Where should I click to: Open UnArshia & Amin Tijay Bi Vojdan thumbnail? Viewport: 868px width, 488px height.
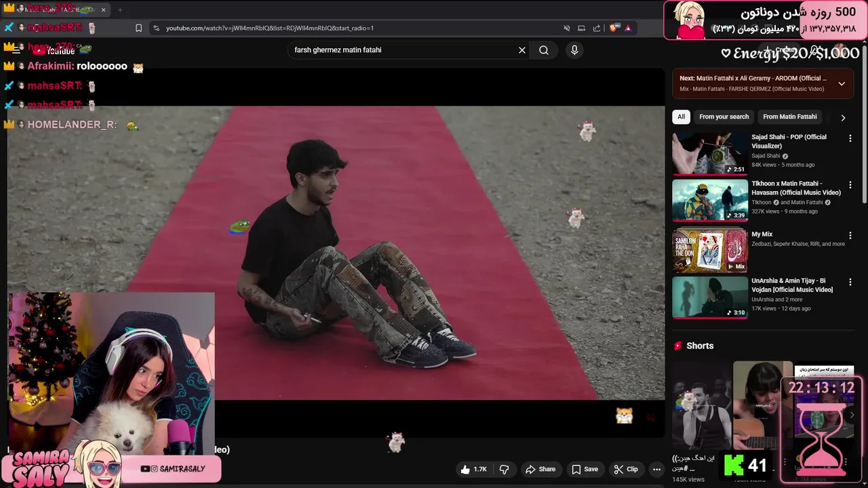710,297
